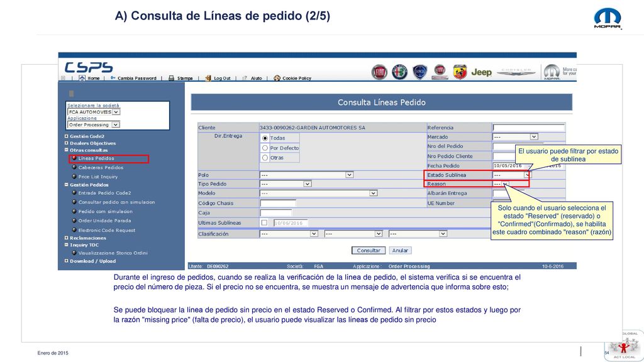This screenshot has width=644, height=362.
Task: Open Electronic Code Request menu item
Action: pos(107,230)
